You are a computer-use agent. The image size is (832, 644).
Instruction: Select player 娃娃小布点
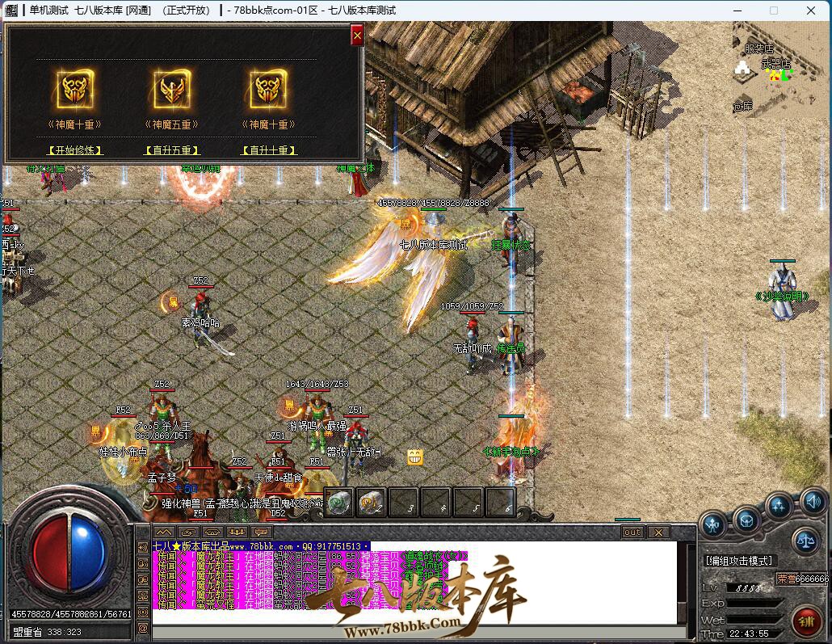pos(123,452)
